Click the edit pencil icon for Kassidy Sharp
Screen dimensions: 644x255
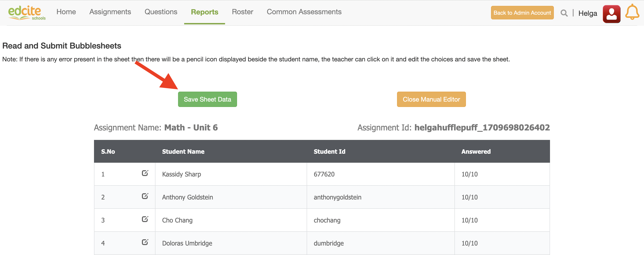(x=145, y=173)
